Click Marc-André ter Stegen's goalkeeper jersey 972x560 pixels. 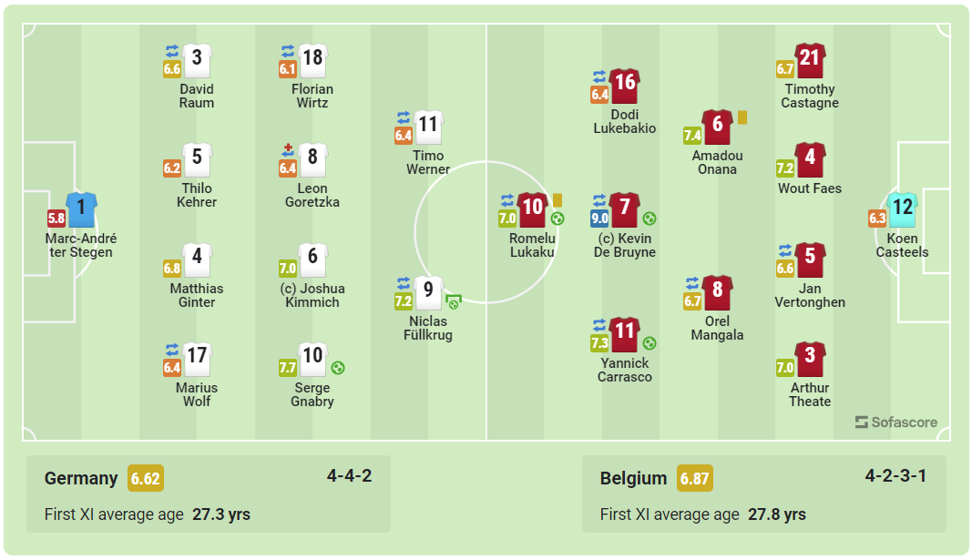[x=81, y=209]
